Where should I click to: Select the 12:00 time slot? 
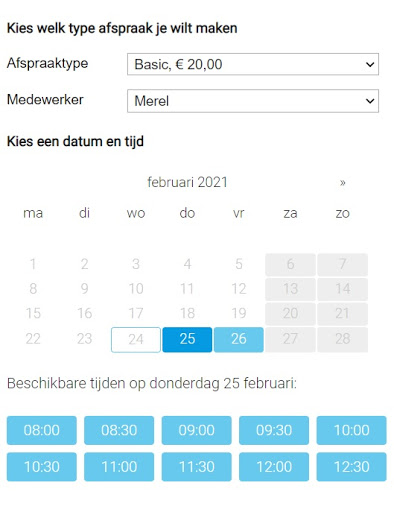274,467
